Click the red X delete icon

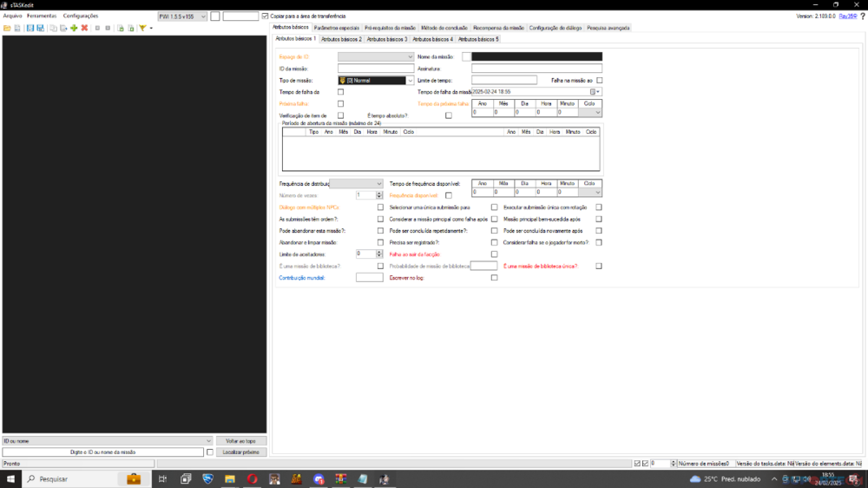84,28
